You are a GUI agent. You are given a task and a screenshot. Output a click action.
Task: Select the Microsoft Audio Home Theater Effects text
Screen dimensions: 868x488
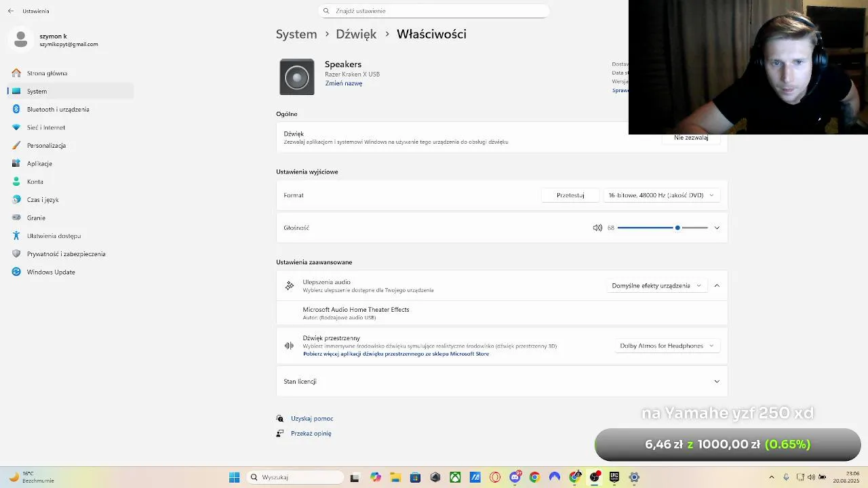356,310
